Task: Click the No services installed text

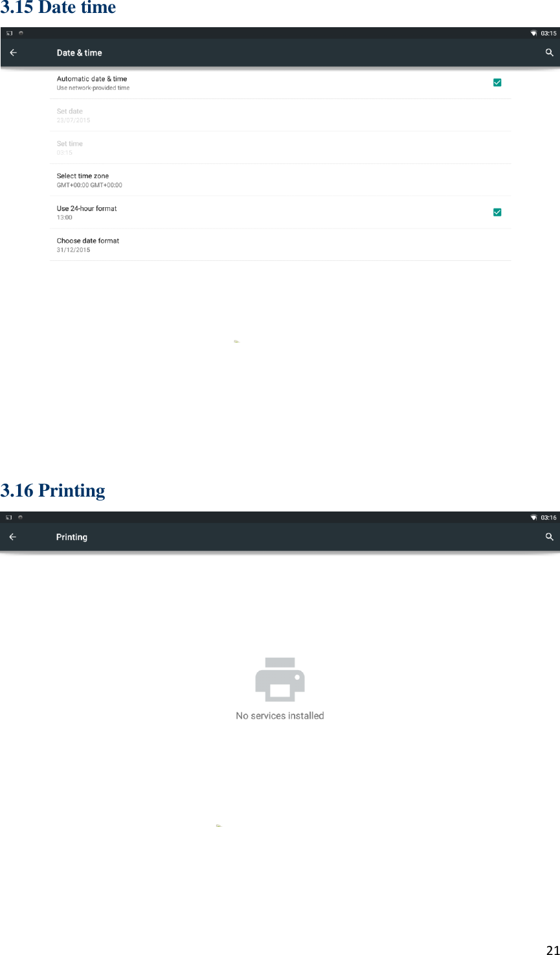Action: pos(280,715)
